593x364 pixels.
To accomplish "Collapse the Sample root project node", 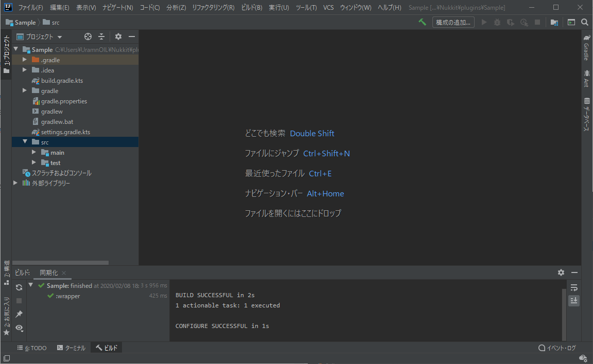I will pos(16,49).
